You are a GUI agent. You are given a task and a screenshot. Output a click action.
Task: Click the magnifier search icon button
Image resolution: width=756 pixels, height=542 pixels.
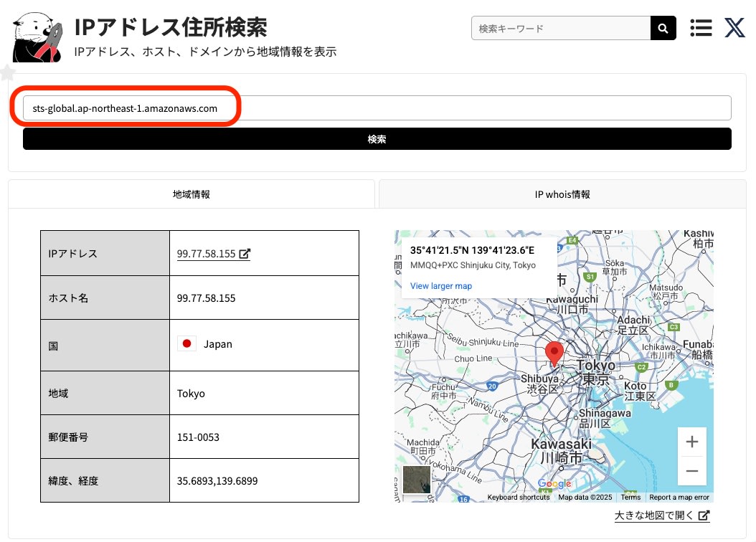click(x=663, y=29)
